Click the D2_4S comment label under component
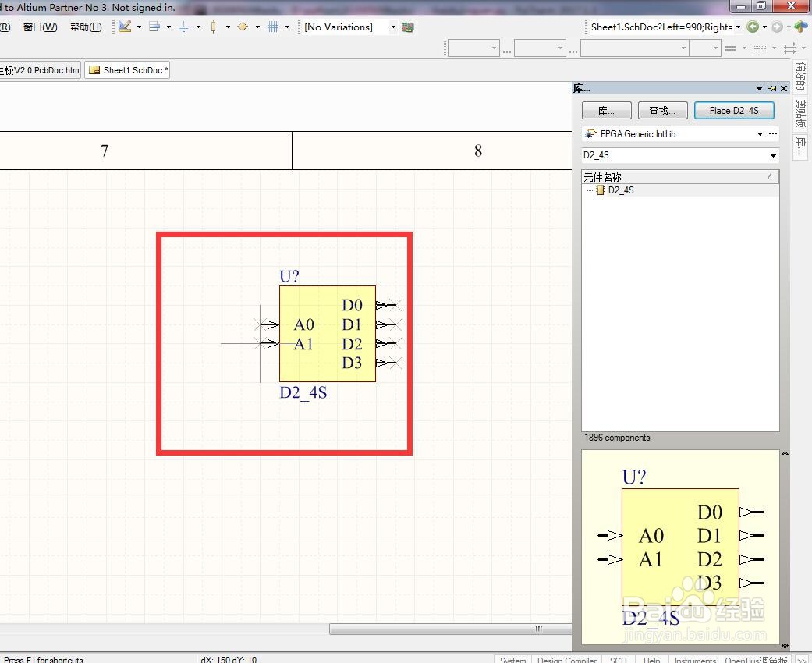The height and width of the screenshot is (663, 812). pyautogui.click(x=303, y=392)
